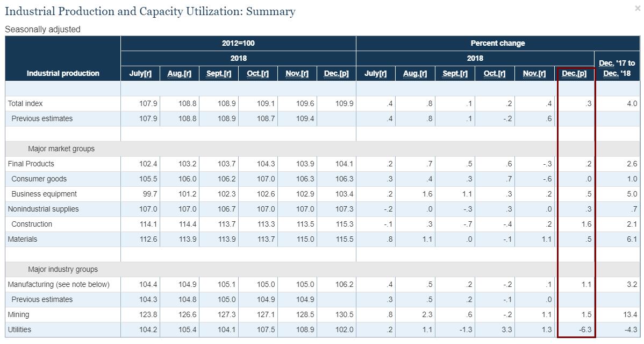Click the Utilities row label

[x=19, y=329]
